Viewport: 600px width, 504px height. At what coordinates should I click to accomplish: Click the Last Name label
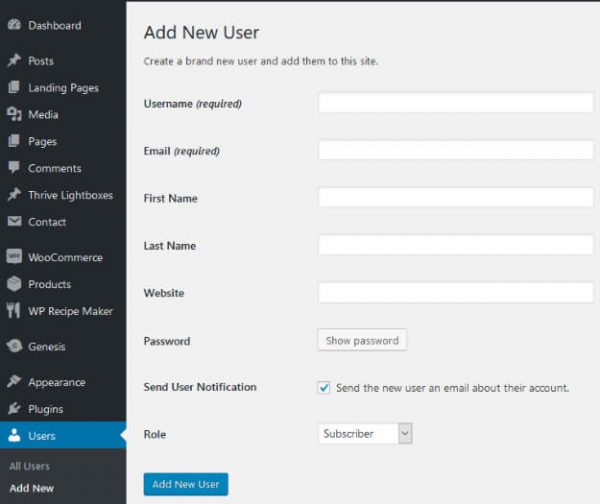pos(170,246)
